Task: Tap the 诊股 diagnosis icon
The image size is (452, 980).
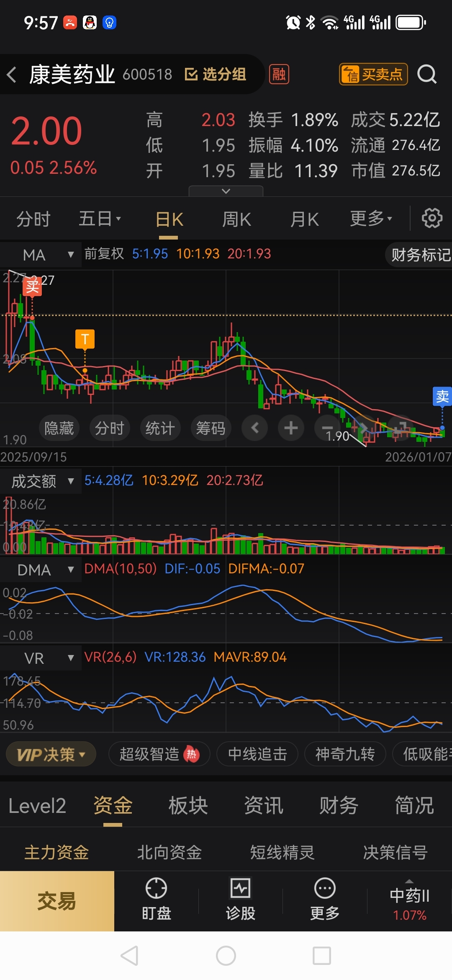Action: (241, 900)
